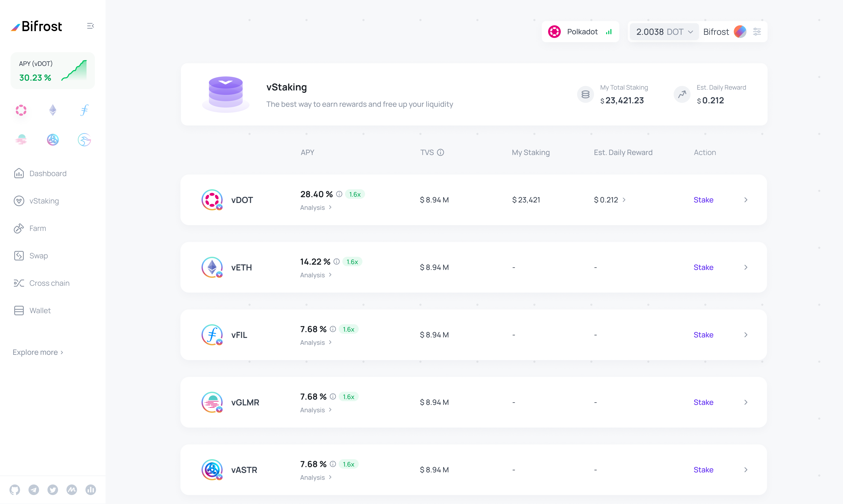Open account settings sliders icon
843x504 pixels.
coord(757,32)
